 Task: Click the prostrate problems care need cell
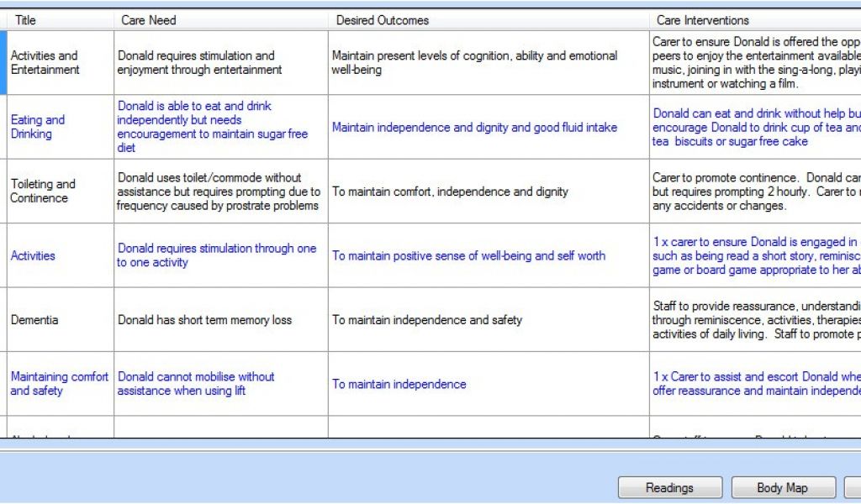coord(218,191)
